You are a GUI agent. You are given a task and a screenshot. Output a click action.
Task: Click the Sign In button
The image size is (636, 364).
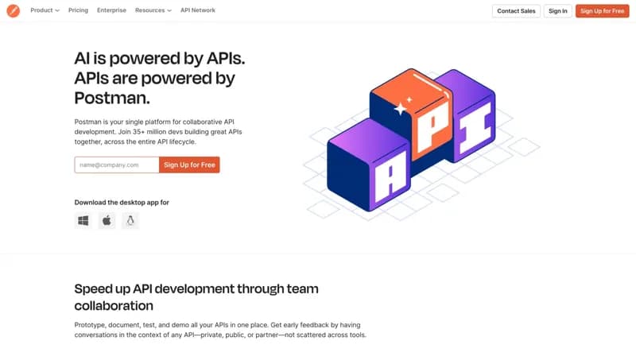tap(558, 11)
